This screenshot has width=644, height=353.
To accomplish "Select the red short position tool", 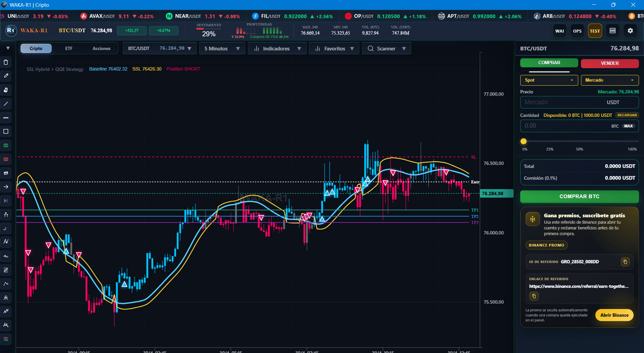I will coord(6,159).
